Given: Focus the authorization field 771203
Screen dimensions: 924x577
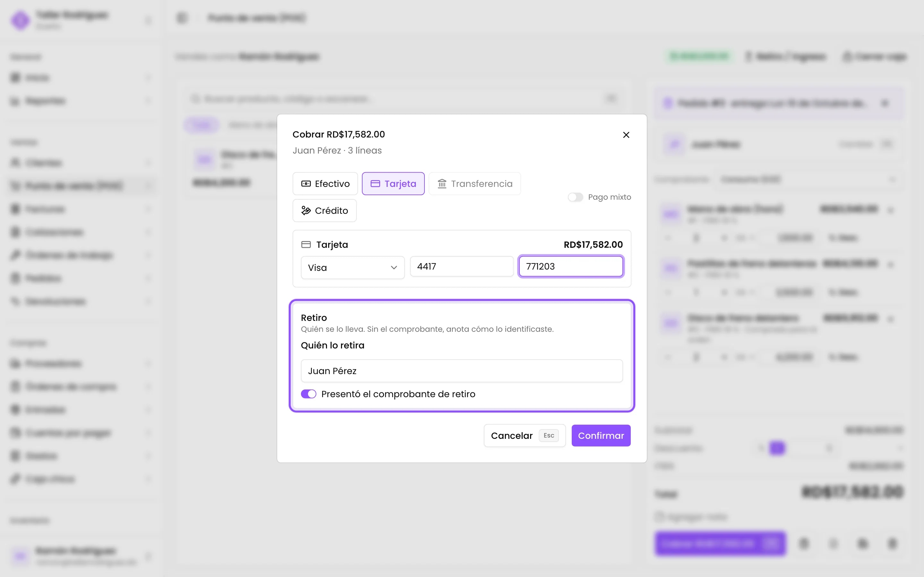Looking at the screenshot, I should (x=571, y=266).
